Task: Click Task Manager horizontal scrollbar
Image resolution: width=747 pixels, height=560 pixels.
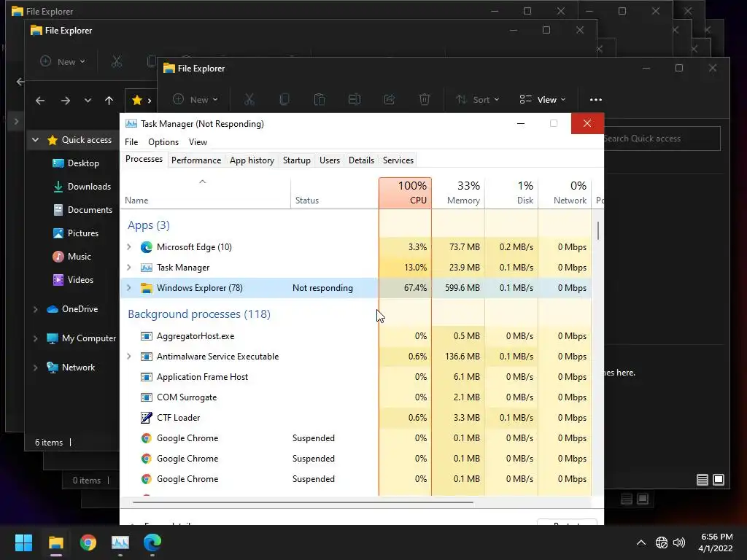Action: (303, 502)
